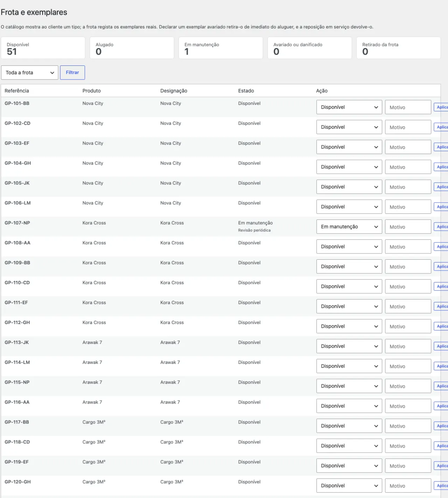This screenshot has height=498, width=448.
Task: Click the Designação column header
Action: tap(174, 91)
